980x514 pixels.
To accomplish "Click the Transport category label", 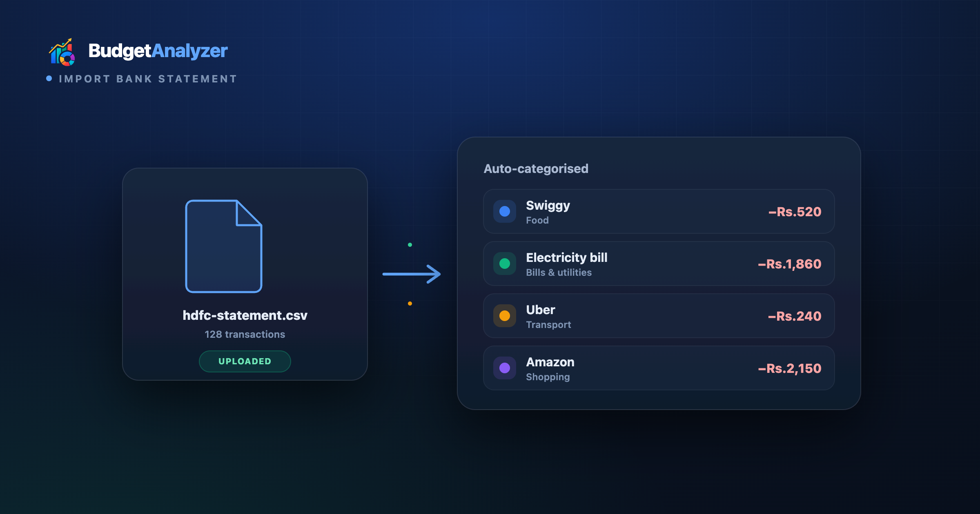I will [x=548, y=325].
